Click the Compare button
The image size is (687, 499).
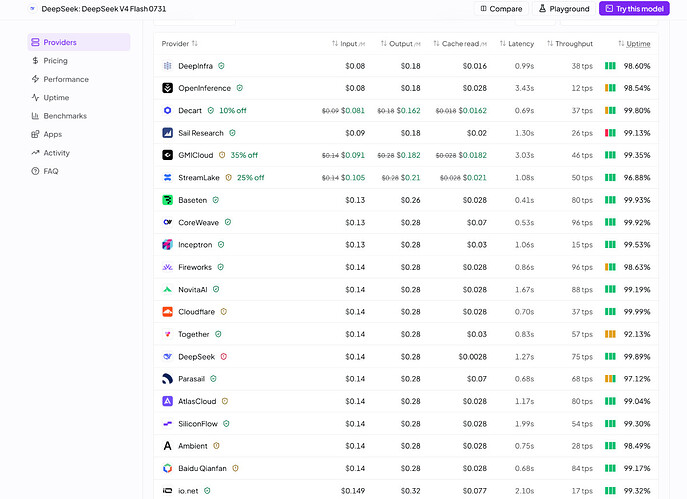click(x=501, y=9)
